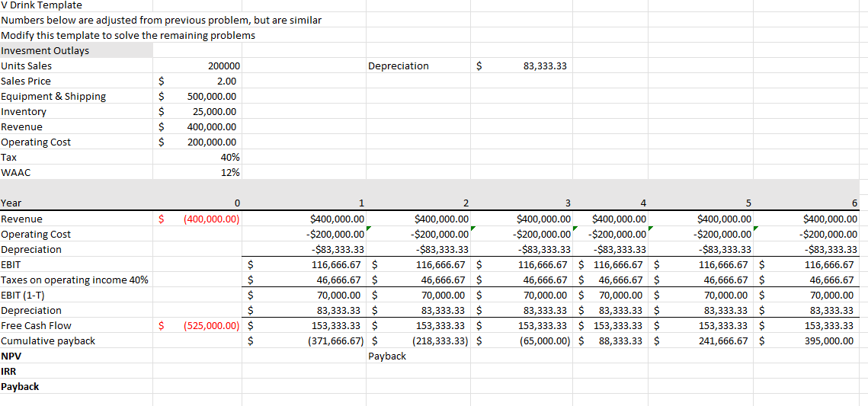The image size is (868, 406).
Task: Click the bold 'IRR' label
Action: click(x=8, y=371)
